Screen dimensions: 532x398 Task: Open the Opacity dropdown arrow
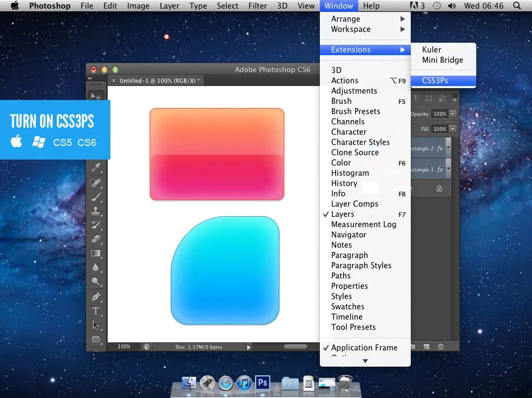click(452, 114)
